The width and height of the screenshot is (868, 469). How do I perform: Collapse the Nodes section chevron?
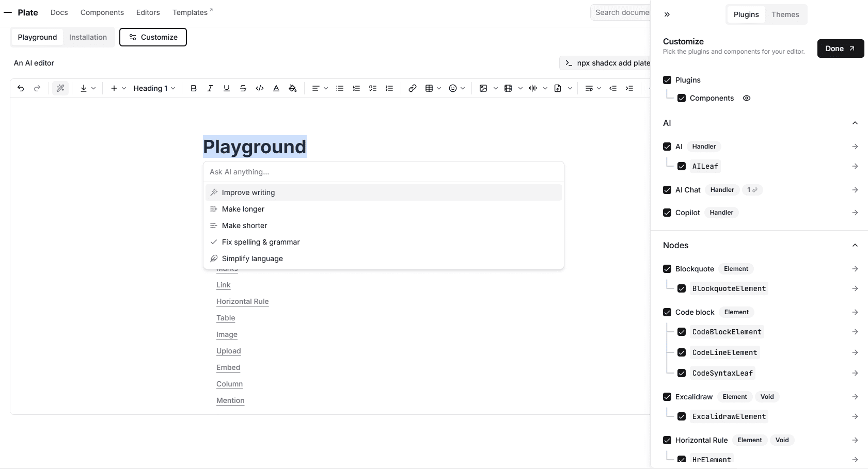click(x=855, y=245)
